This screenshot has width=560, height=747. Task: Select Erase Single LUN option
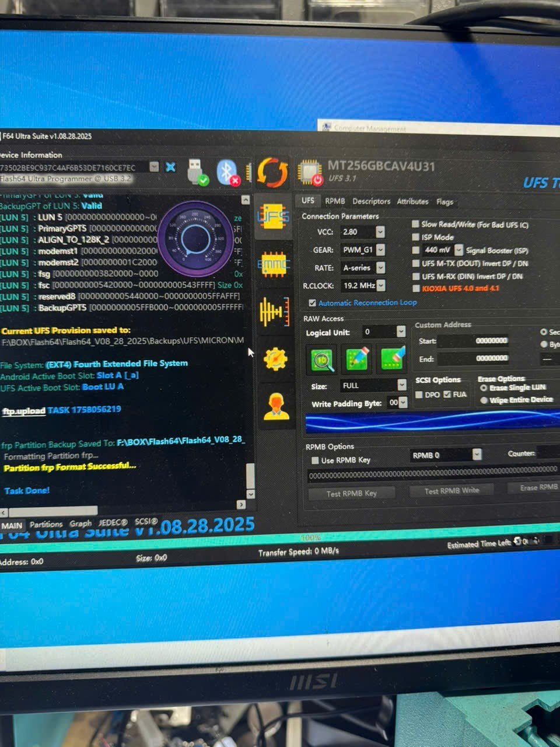click(484, 388)
